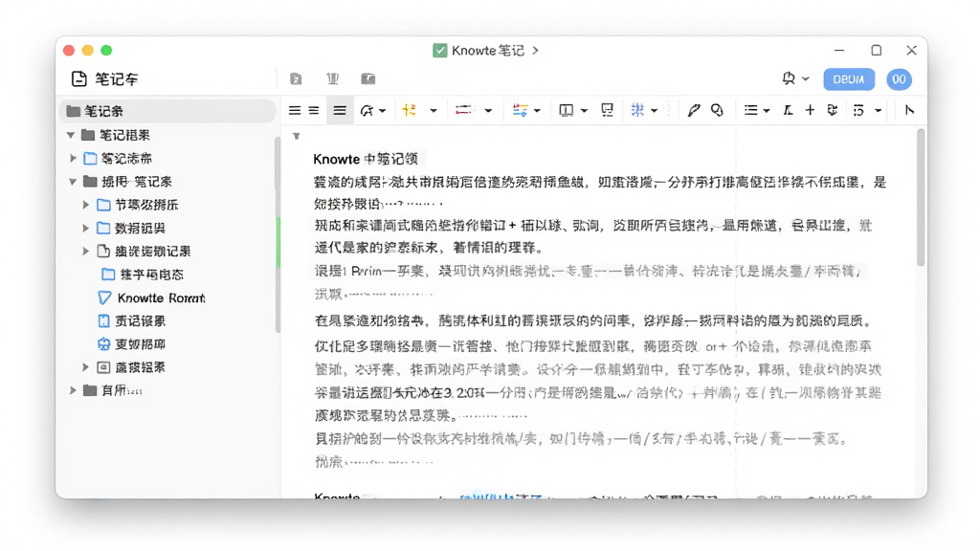
Task: Toggle the highlighted justify alignment button
Action: (340, 111)
